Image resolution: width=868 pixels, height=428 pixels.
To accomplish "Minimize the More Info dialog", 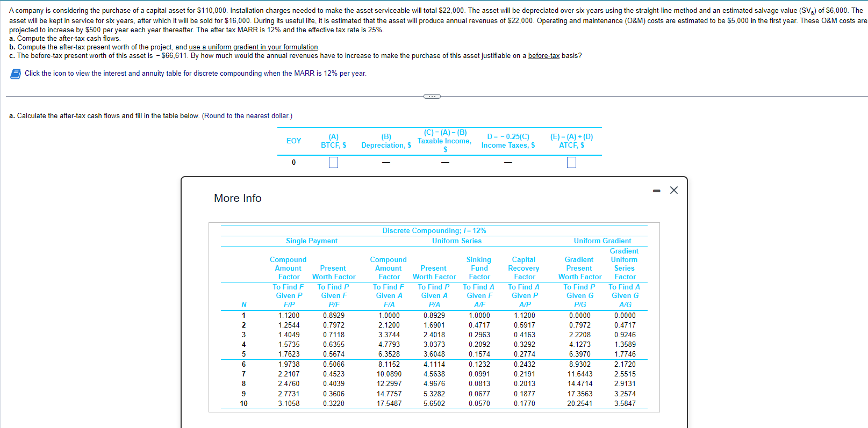I will point(656,191).
